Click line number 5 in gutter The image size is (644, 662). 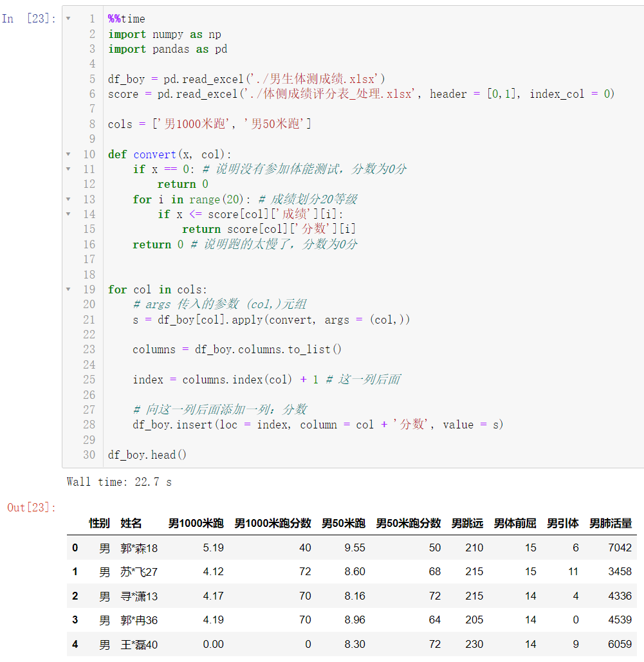[92, 79]
